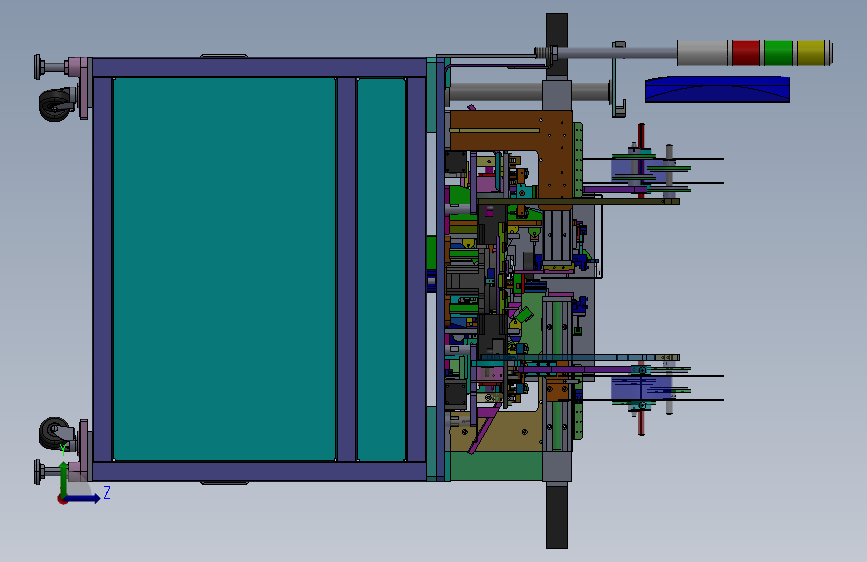This screenshot has width=867, height=562.
Task: Select the green base plate at the machine bottom
Action: [496, 465]
